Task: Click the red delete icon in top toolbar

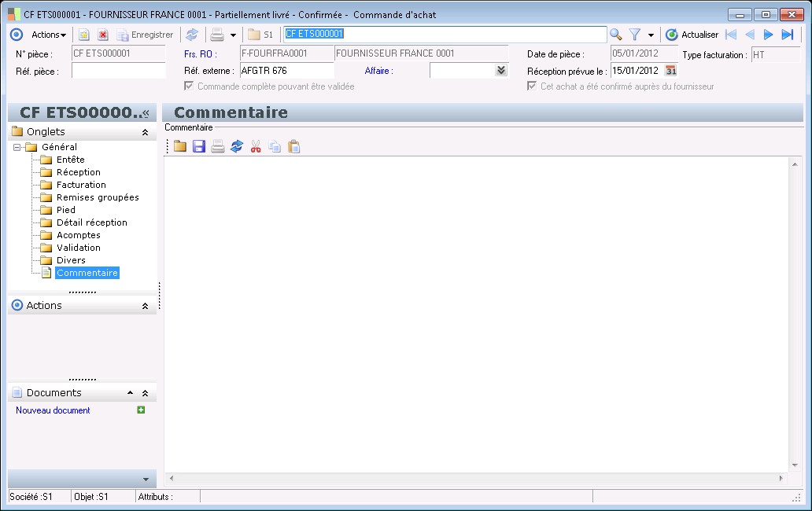Action: [x=103, y=35]
